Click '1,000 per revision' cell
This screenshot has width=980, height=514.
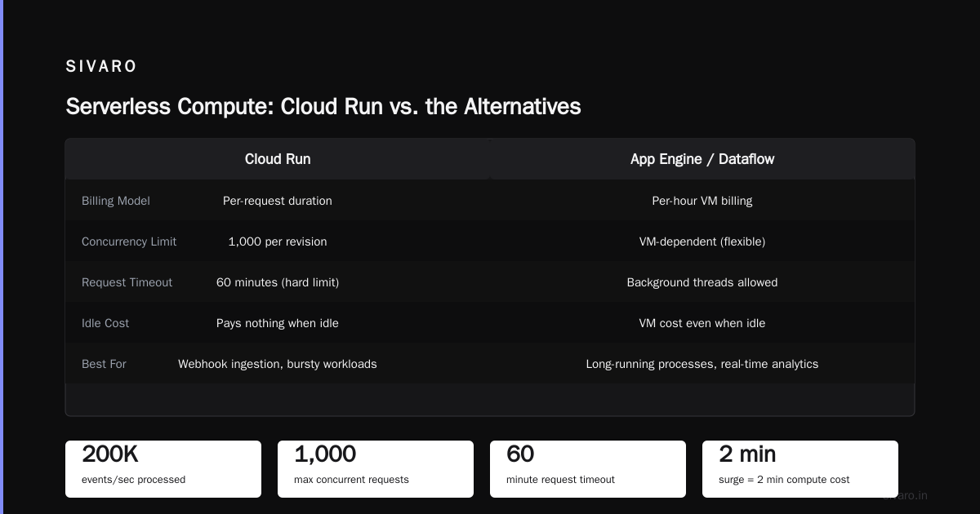(278, 241)
